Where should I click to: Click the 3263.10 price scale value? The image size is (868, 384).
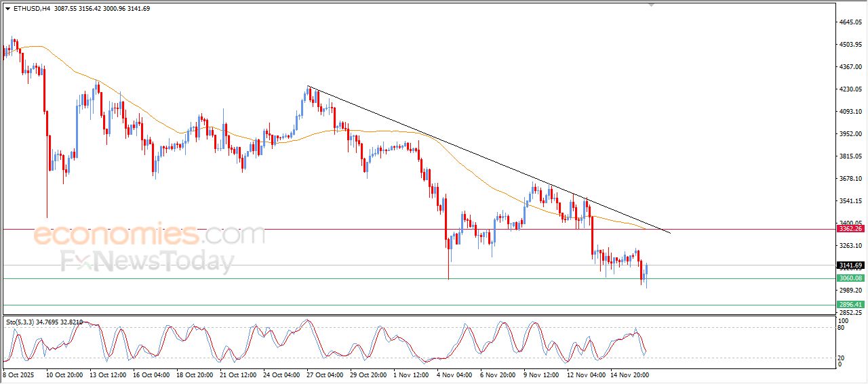(x=850, y=246)
